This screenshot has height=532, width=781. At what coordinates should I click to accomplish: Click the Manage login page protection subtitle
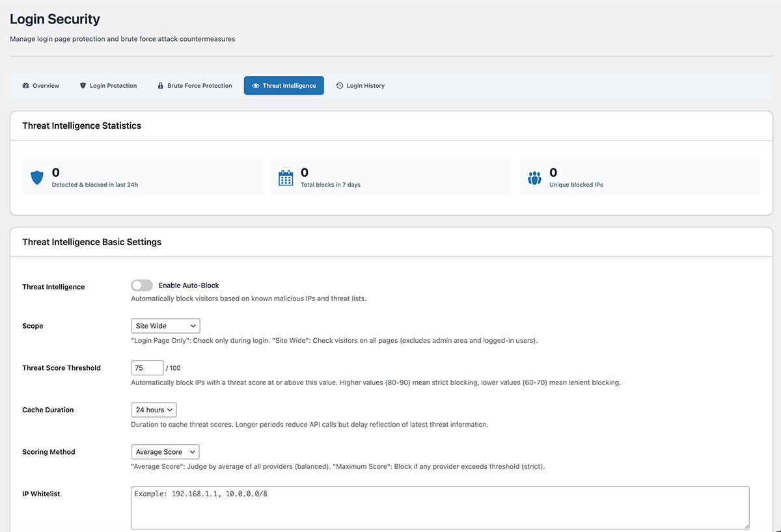click(x=122, y=39)
